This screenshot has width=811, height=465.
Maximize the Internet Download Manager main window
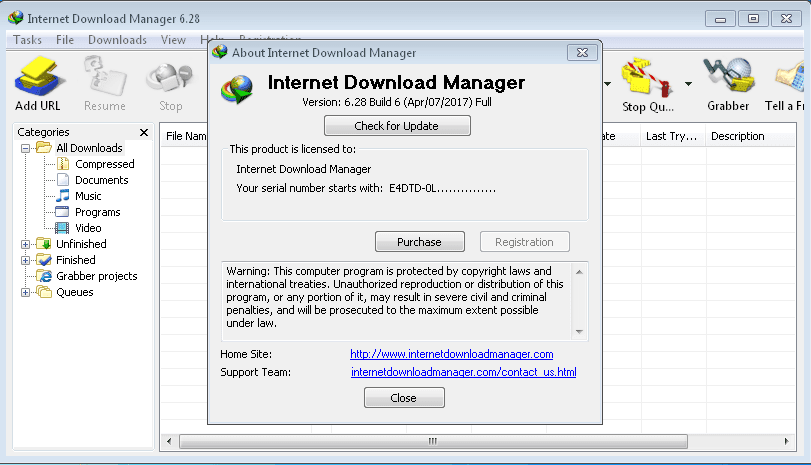pyautogui.click(x=753, y=19)
